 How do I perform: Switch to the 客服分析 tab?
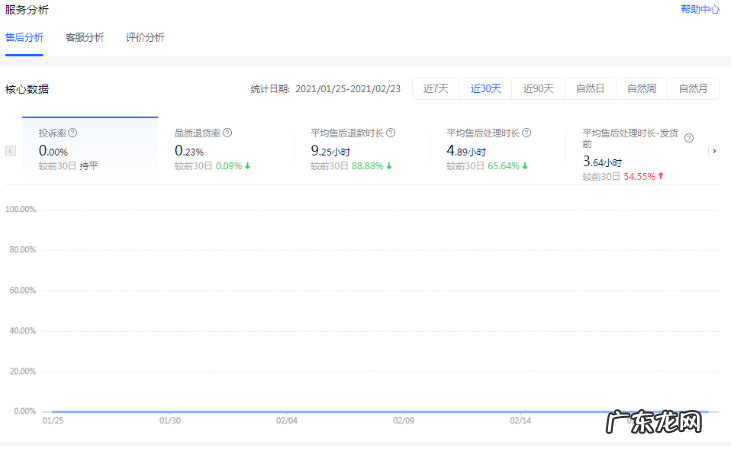(x=85, y=38)
